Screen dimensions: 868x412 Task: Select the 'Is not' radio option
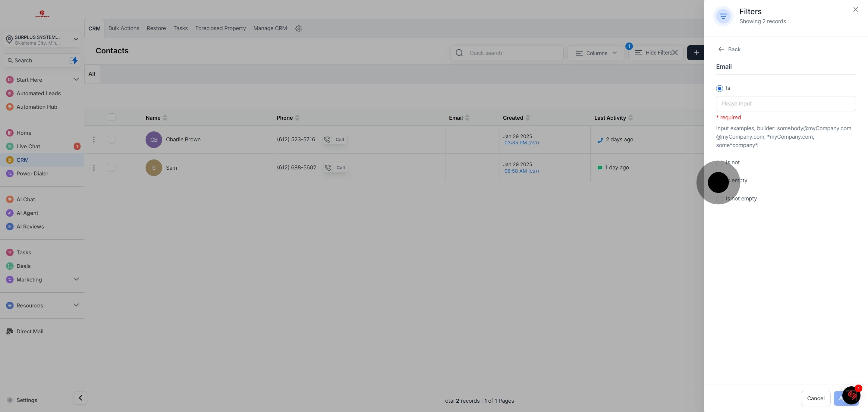(719, 163)
